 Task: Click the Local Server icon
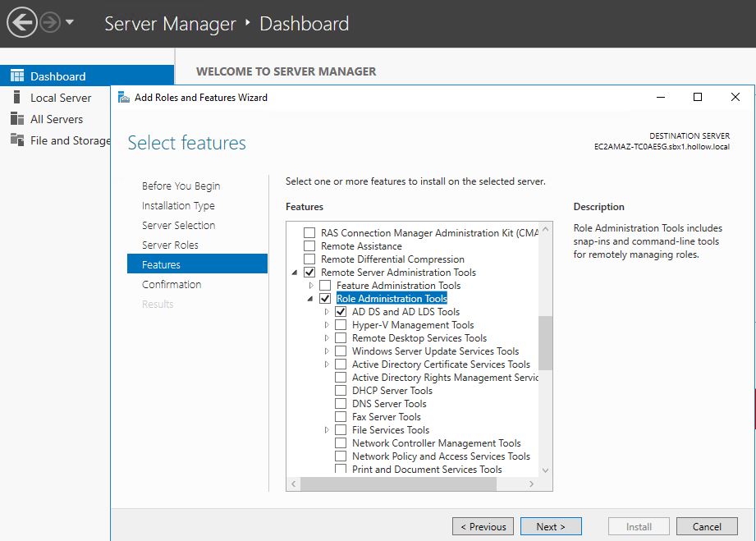[17, 98]
